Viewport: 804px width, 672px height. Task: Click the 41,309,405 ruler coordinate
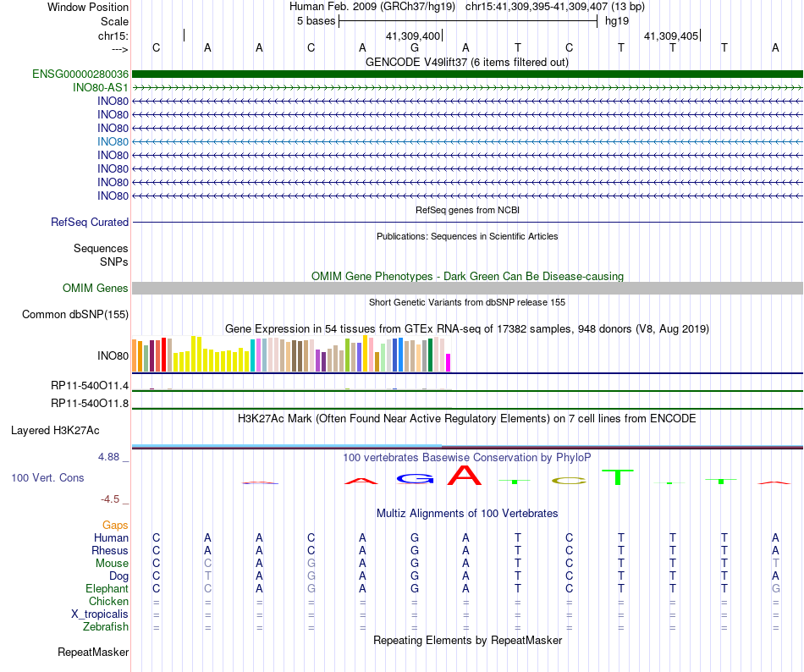tap(671, 36)
